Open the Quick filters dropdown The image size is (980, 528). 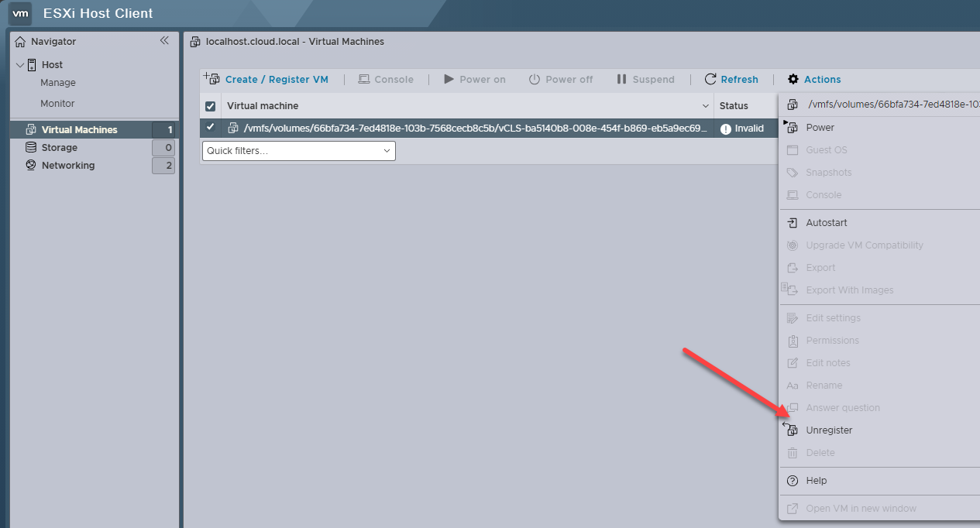299,151
